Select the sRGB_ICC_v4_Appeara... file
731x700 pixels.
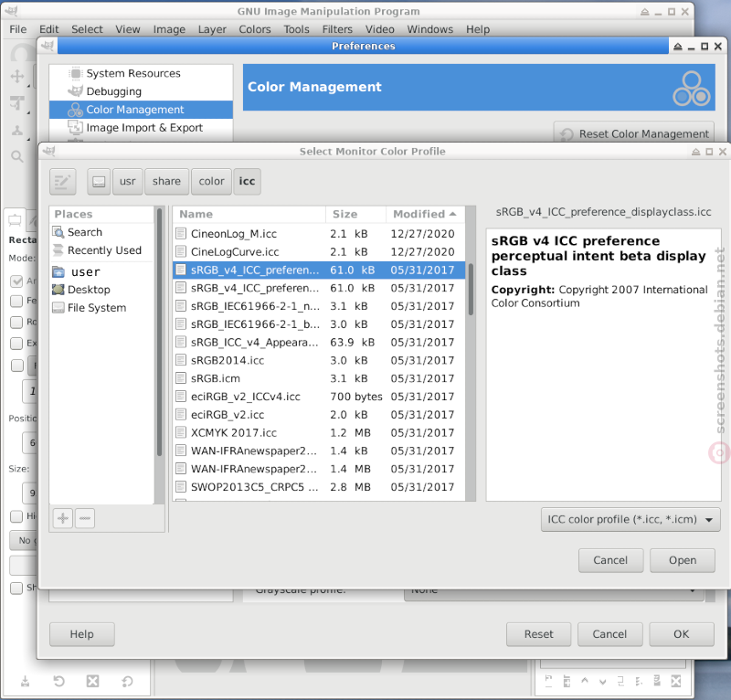pyautogui.click(x=319, y=343)
